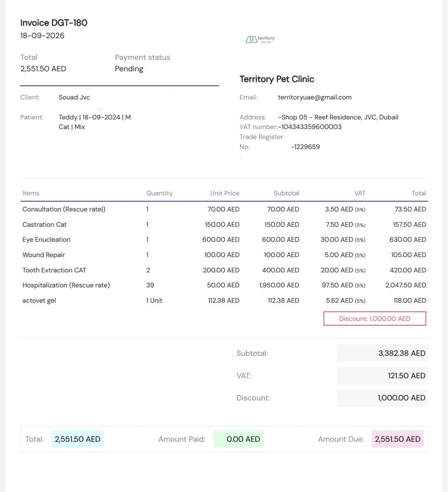448x492 pixels.
Task: Click the client name Souad Jvc
Action: coord(74,97)
